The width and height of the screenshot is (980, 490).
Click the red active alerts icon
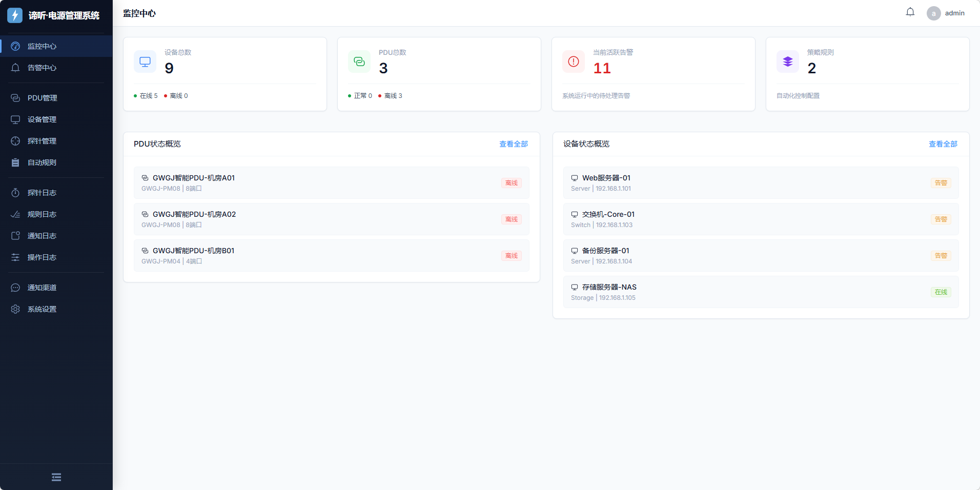573,62
